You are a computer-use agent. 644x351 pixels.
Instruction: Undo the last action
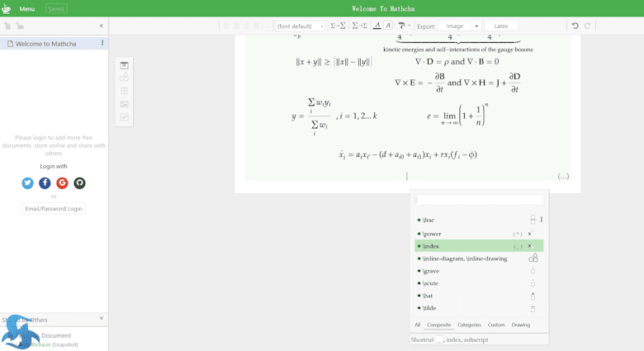575,26
